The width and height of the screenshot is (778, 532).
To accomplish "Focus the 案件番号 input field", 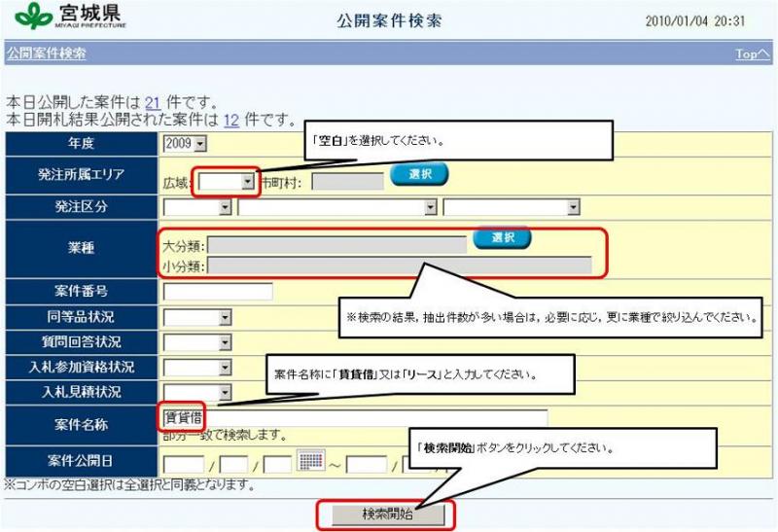I will coord(218,292).
